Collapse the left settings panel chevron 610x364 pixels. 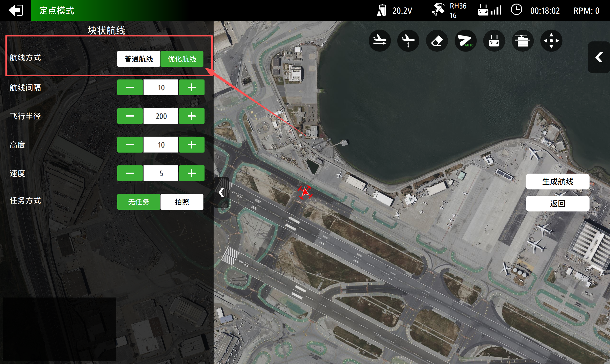point(221,192)
